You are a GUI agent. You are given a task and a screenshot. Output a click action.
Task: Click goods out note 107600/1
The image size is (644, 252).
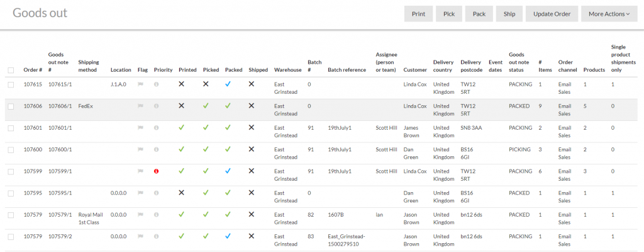[60, 149]
